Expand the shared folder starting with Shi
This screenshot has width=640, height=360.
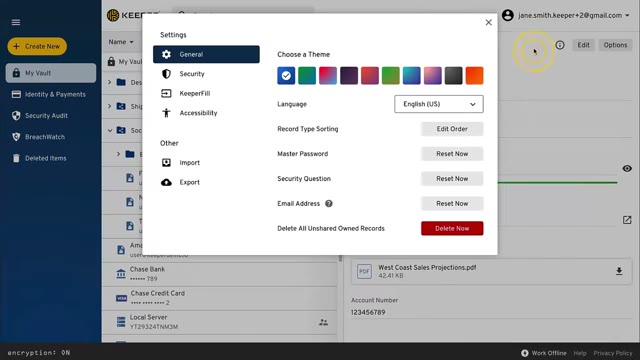(109, 106)
